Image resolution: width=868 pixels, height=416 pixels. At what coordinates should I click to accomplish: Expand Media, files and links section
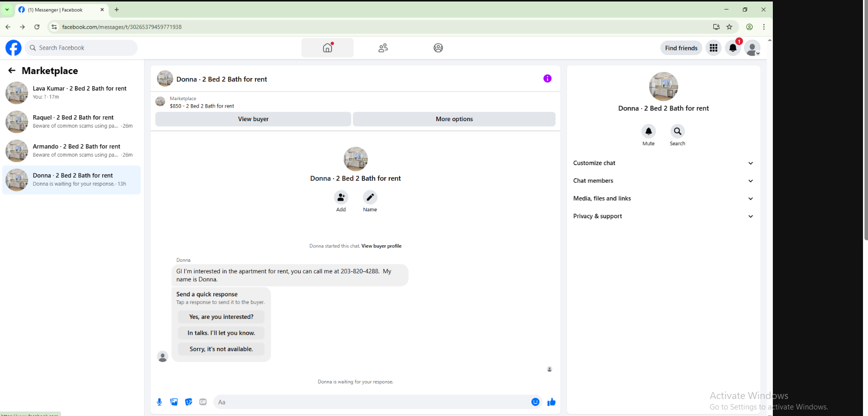point(663,199)
